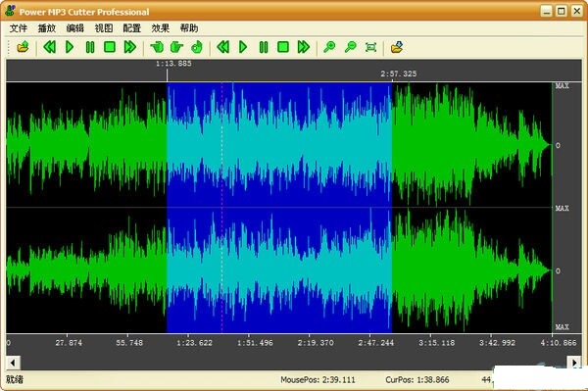Open the 视图 menu
The height and width of the screenshot is (391, 588).
tap(104, 28)
